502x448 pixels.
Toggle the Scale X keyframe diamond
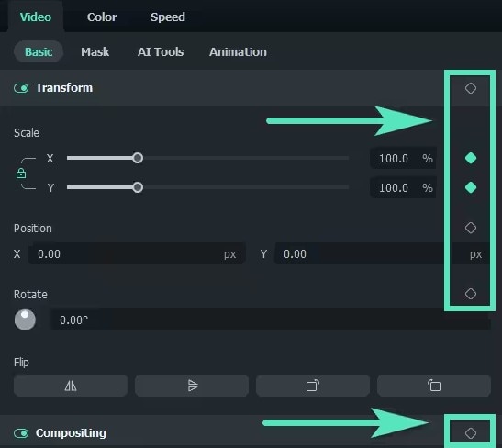pos(470,158)
